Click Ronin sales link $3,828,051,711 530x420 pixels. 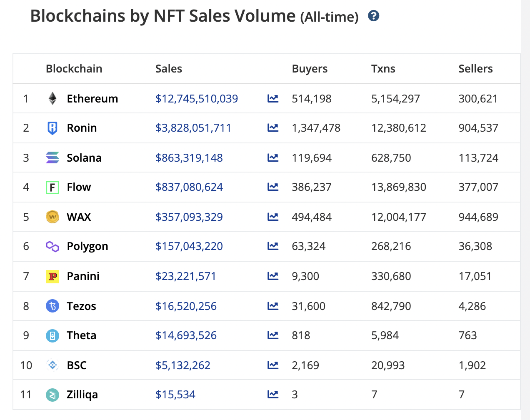pos(193,128)
